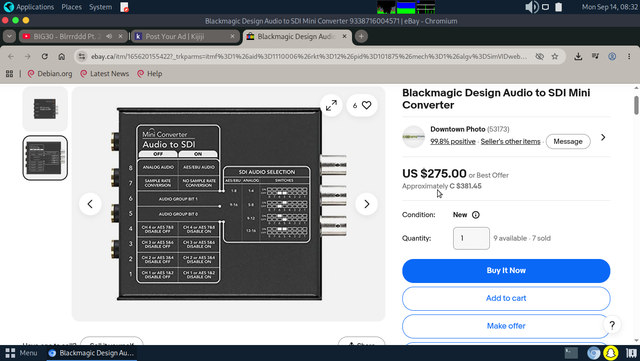The width and height of the screenshot is (640, 361).
Task: Open the Places menu
Action: coord(71,7)
